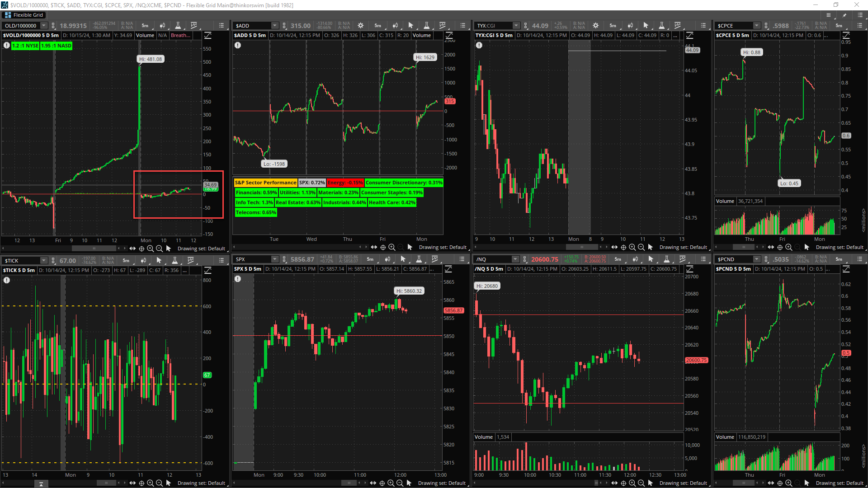Open Drawing set: Default menu under SPX chart
The image size is (868, 488).
point(441,483)
